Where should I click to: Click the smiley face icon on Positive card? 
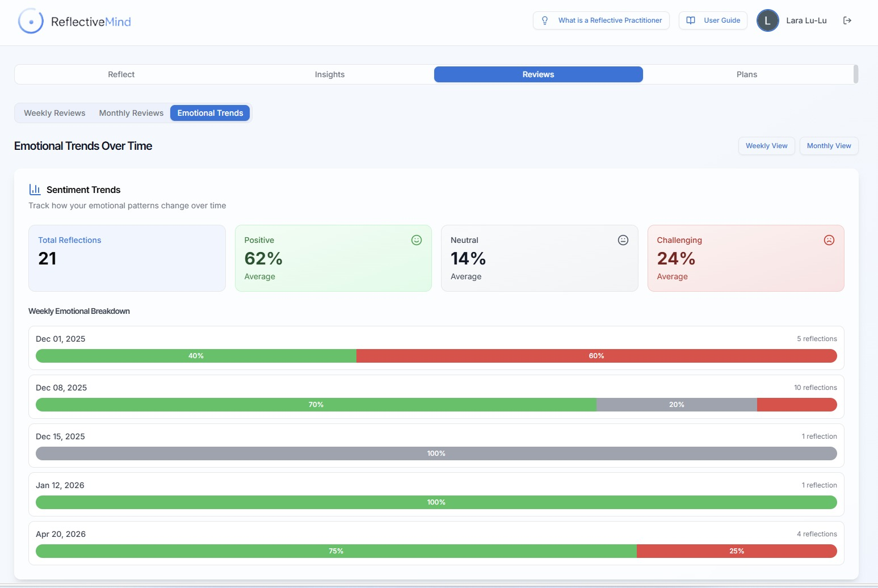(417, 240)
